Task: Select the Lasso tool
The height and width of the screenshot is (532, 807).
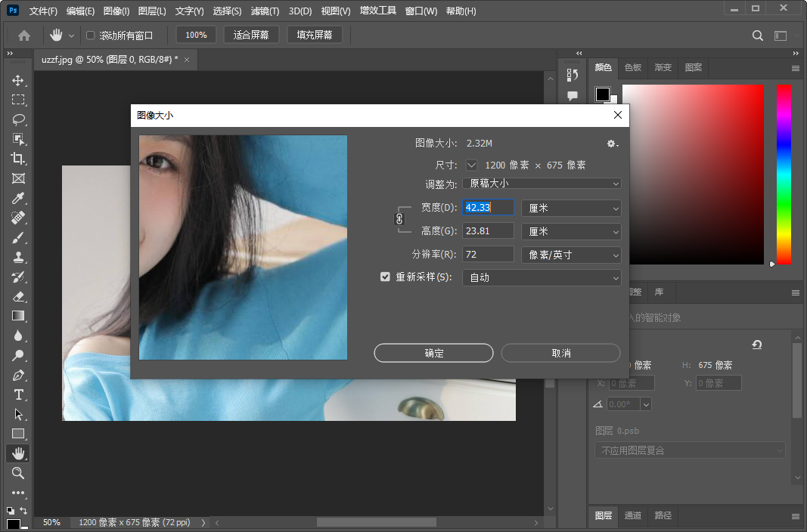Action: coord(18,119)
